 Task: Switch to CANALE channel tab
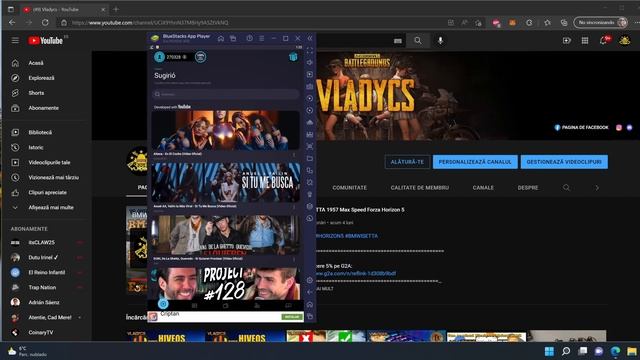(483, 188)
